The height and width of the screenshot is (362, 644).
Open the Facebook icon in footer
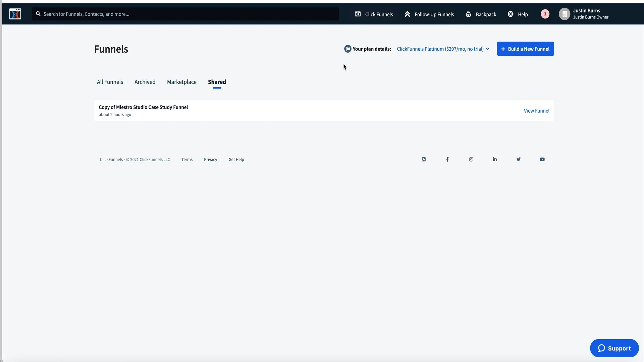point(447,160)
